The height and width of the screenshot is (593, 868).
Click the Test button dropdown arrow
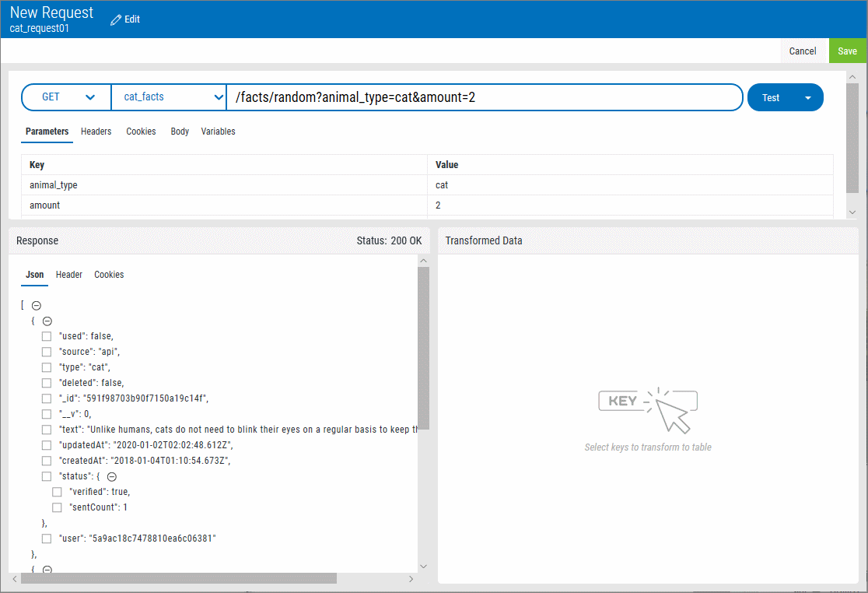tap(807, 98)
